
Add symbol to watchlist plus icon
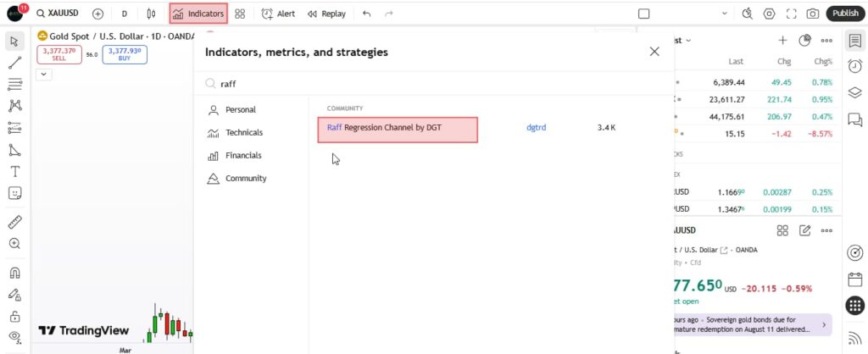click(x=782, y=41)
